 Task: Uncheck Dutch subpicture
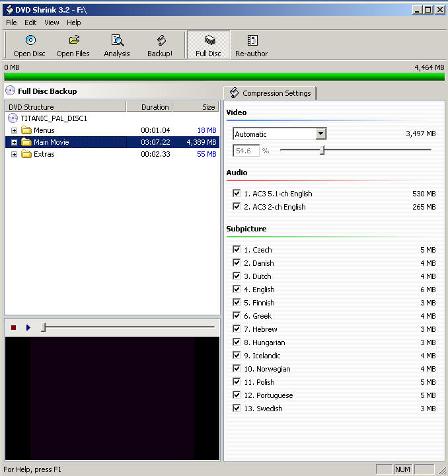(x=237, y=276)
